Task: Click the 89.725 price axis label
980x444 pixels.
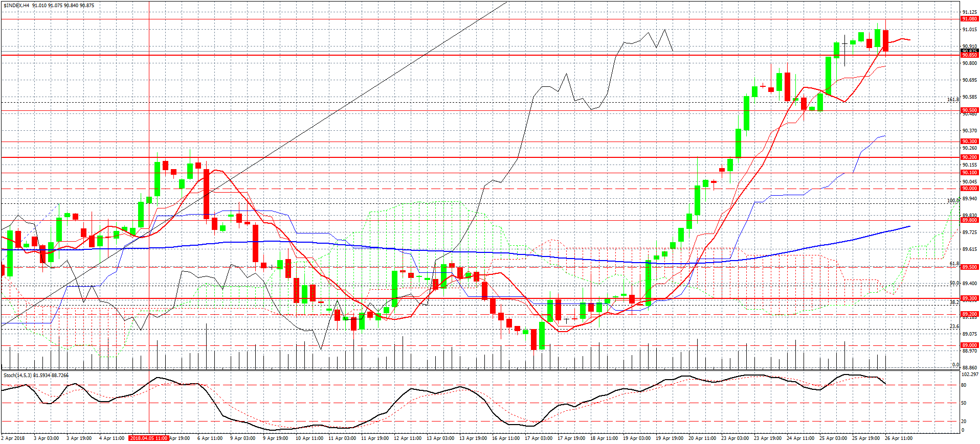Action: coord(970,232)
